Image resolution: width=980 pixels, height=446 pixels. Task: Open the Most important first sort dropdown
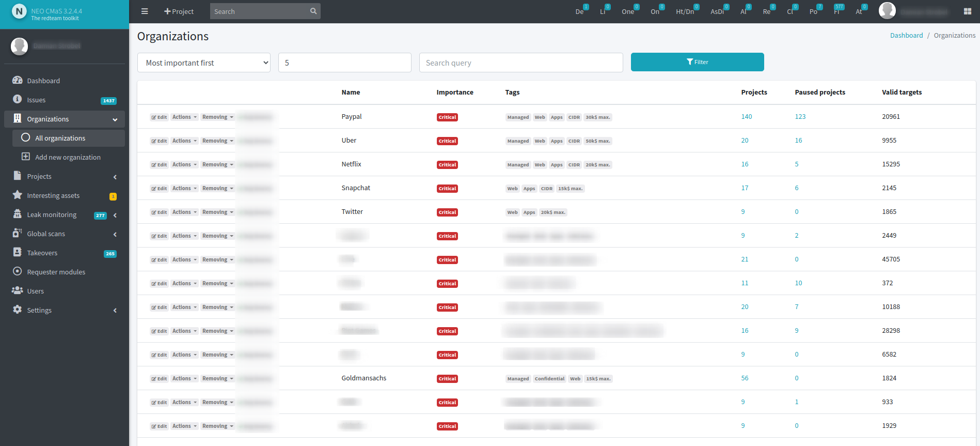point(204,63)
